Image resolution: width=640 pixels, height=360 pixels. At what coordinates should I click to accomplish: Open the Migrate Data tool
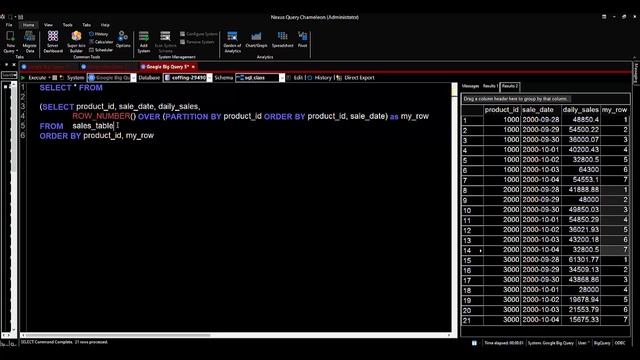tap(29, 42)
